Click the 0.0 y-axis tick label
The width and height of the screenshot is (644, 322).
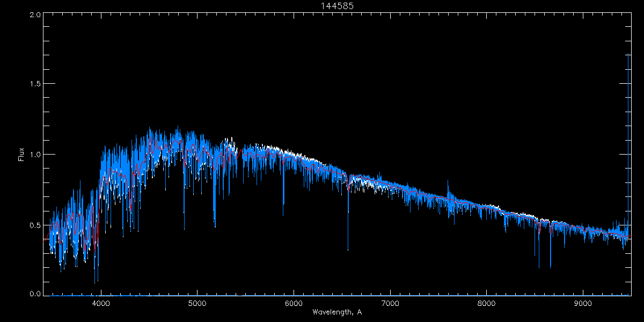coord(34,294)
